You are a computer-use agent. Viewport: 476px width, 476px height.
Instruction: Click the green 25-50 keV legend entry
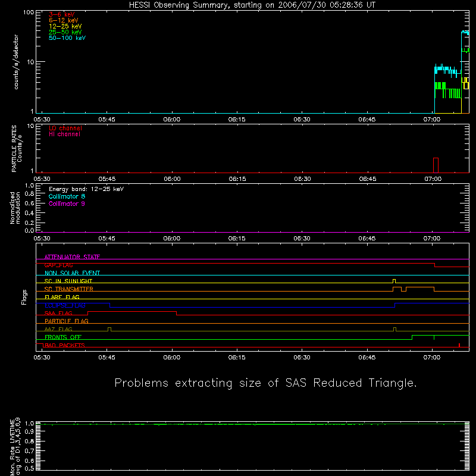point(65,32)
